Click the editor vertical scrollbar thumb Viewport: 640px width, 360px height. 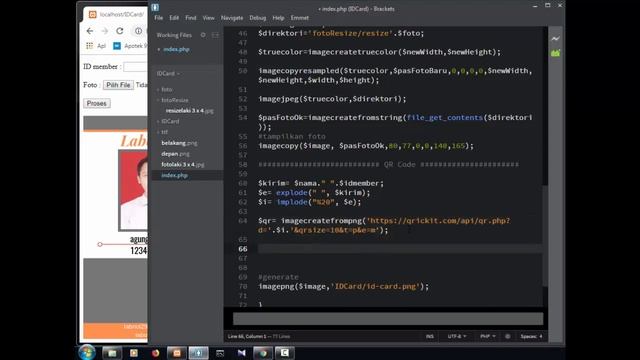545,236
